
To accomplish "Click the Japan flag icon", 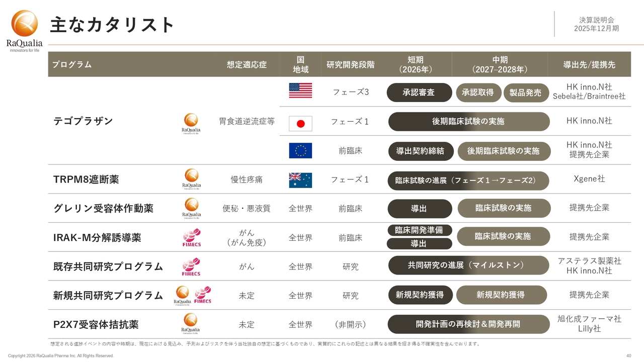I will 300,123.
